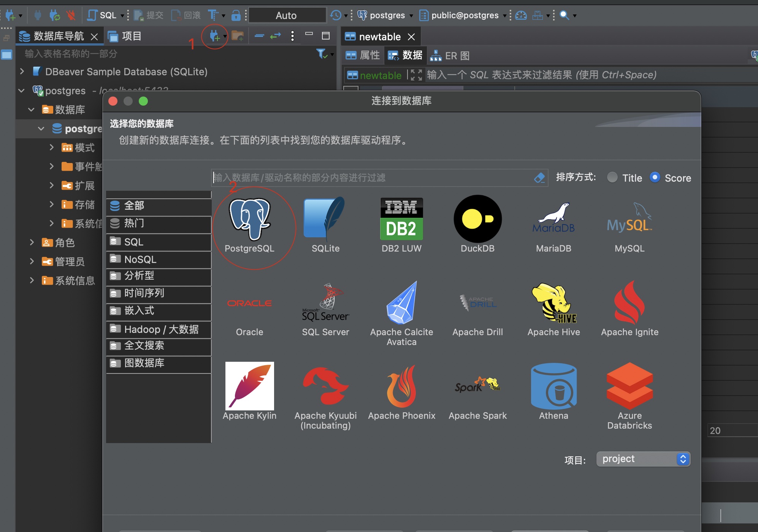758x532 pixels.
Task: Click the 提交 commit button
Action: 149,16
